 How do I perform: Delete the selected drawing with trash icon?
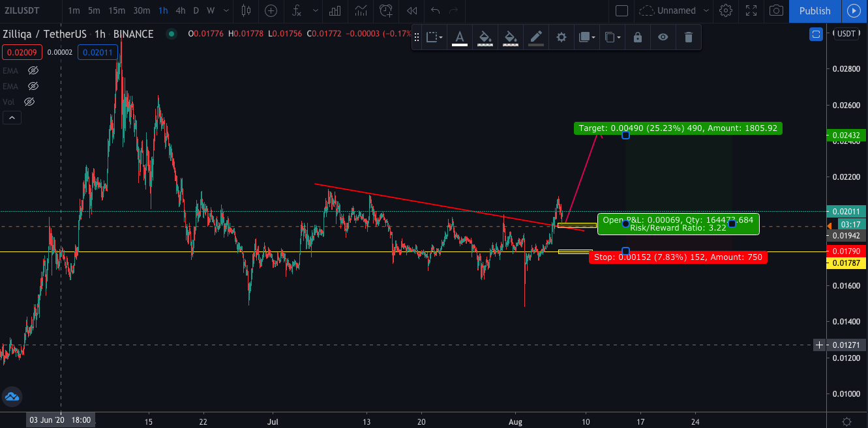click(x=688, y=37)
